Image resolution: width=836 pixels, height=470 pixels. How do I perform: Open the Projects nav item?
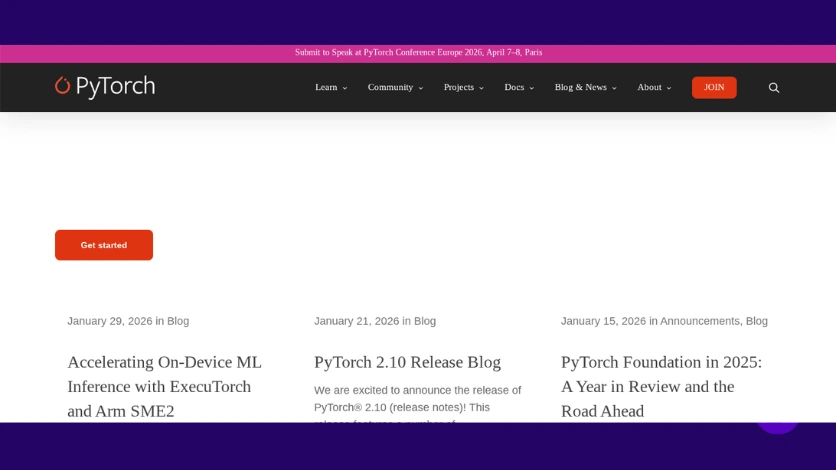[x=459, y=87]
